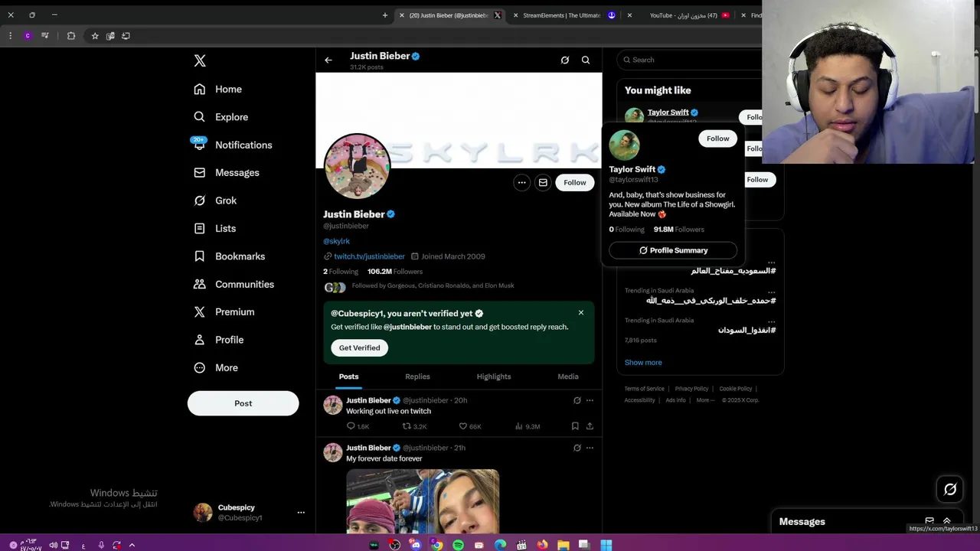Open Communities in the sidebar
Image resolution: width=980 pixels, height=551 pixels.
[234, 284]
